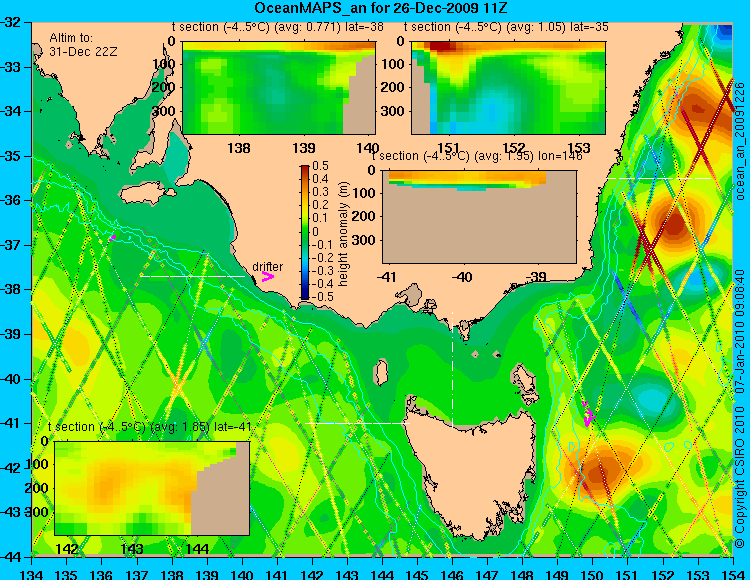Open the lat=-41 temperature section plot
This screenshot has height=580, width=750.
(152, 488)
